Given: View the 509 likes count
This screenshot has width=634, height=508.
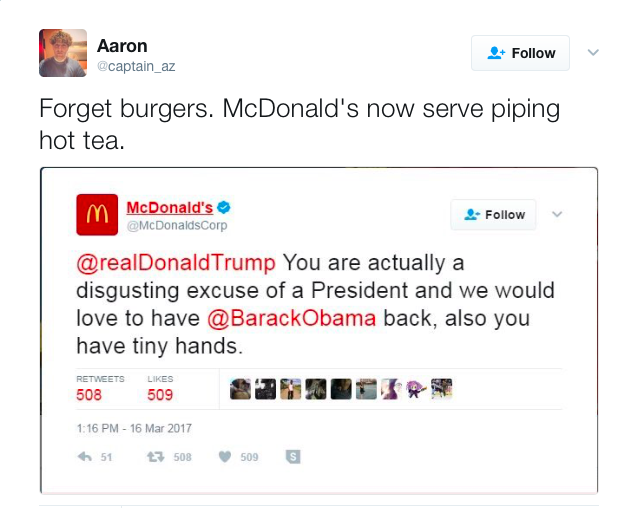Looking at the screenshot, I should (160, 395).
